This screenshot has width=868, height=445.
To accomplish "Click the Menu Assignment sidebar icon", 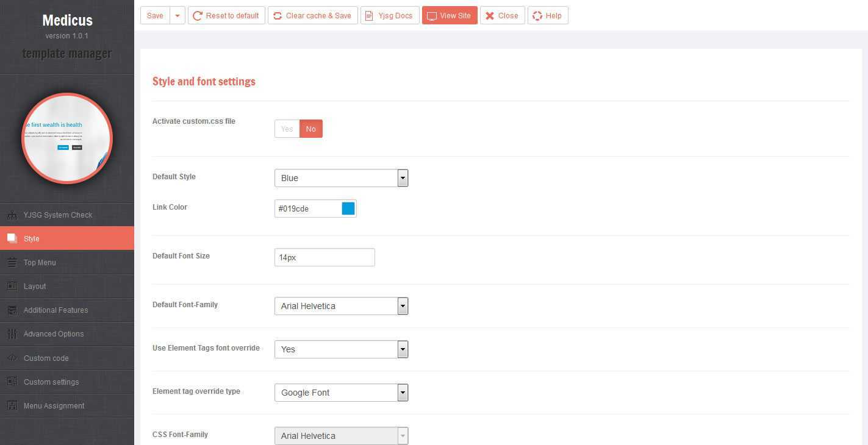I will tap(12, 406).
